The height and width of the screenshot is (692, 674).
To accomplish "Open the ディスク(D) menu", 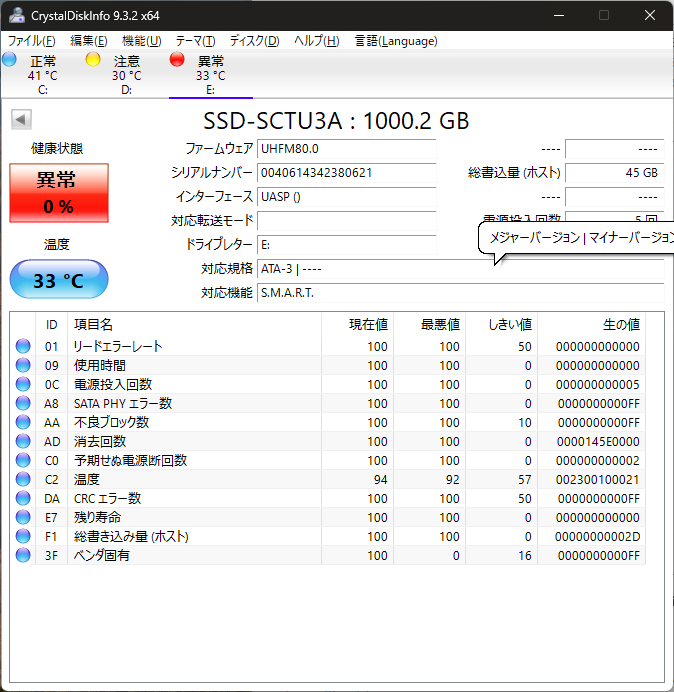I will tap(255, 41).
